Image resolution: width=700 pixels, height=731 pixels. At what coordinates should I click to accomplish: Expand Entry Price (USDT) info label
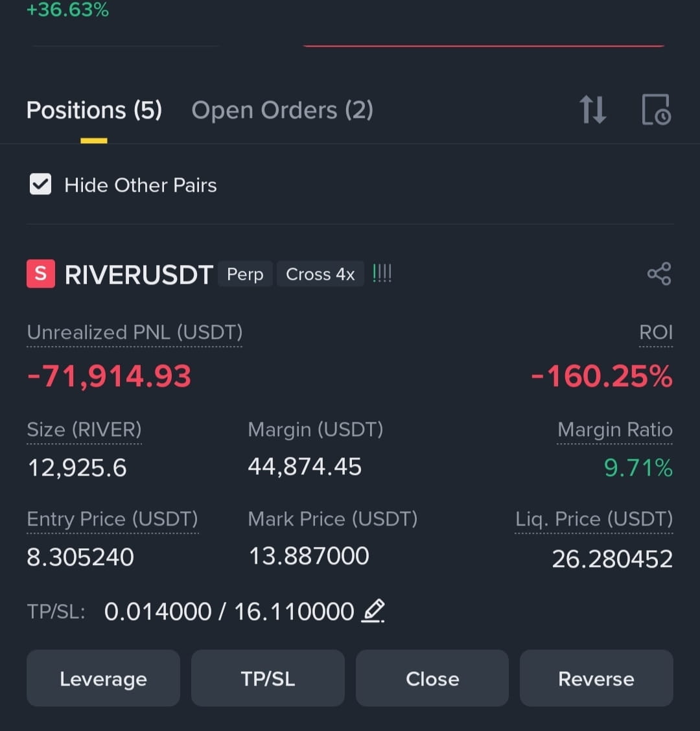click(111, 518)
